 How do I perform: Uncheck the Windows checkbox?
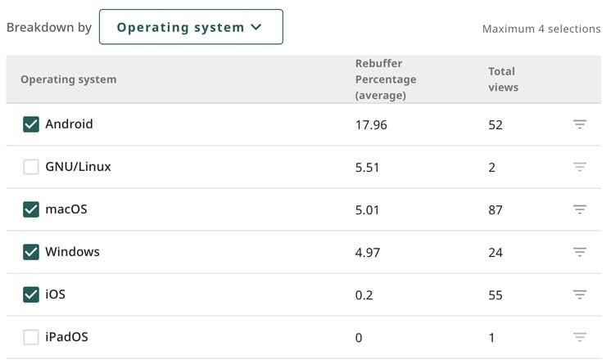point(31,252)
